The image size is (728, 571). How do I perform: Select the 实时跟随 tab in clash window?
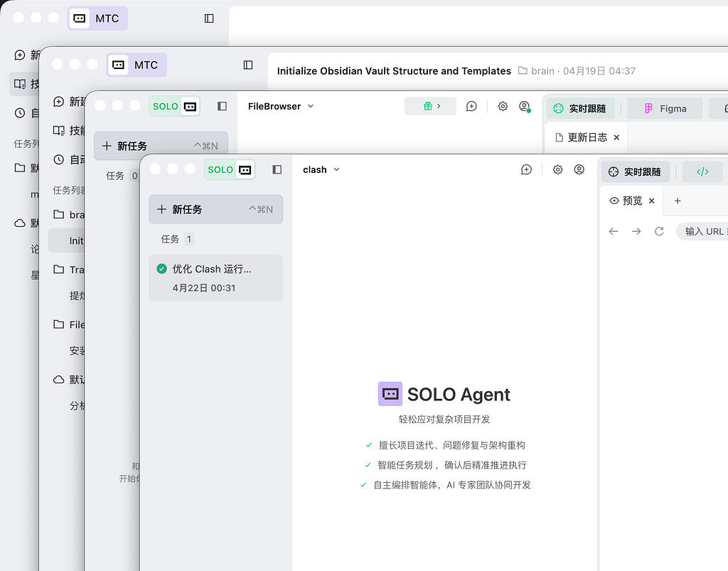click(x=635, y=172)
